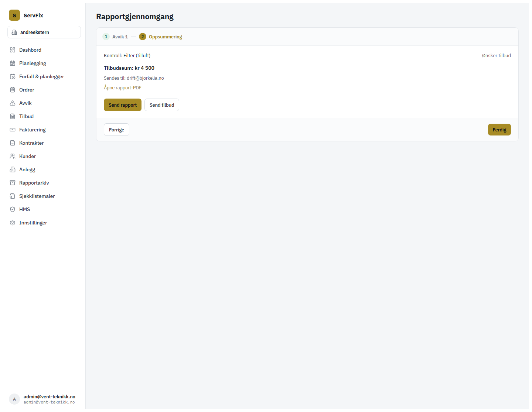Click the Anlegg building icon
Image resolution: width=532 pixels, height=412 pixels.
point(13,169)
